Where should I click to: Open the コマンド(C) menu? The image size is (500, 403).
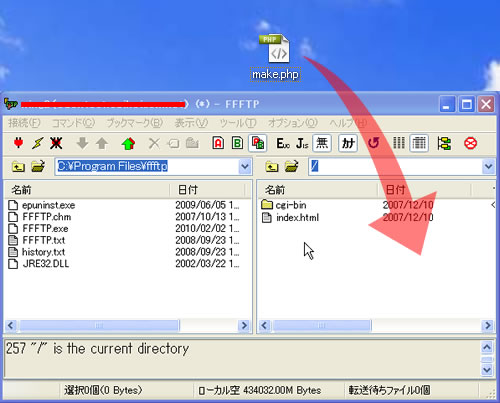[73, 123]
